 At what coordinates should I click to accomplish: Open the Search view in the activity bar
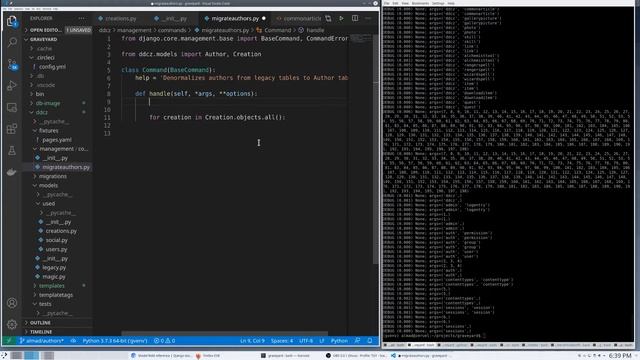tap(12, 42)
